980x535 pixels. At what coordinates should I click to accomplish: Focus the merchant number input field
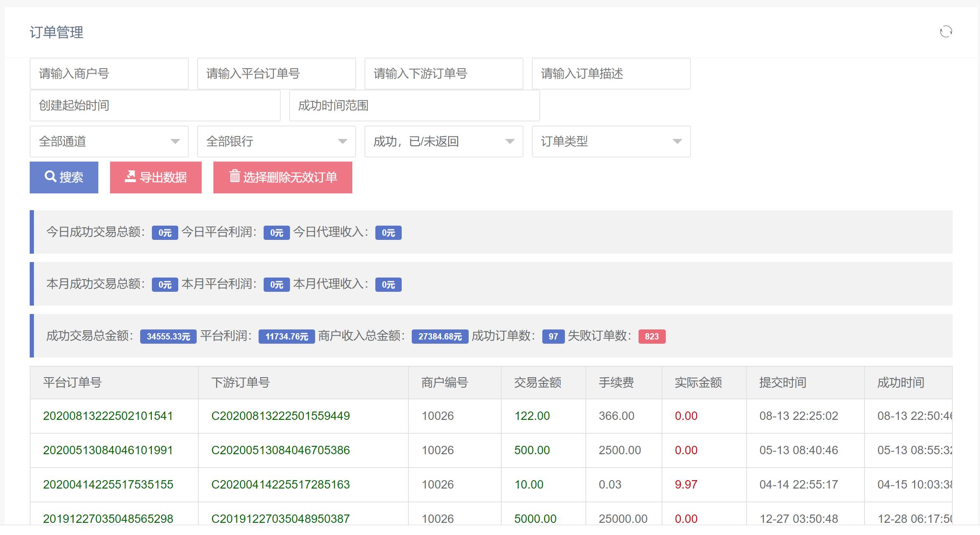[x=109, y=74]
